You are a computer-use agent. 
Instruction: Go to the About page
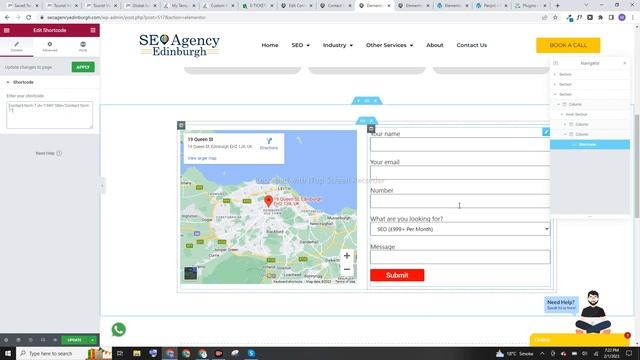pos(435,45)
